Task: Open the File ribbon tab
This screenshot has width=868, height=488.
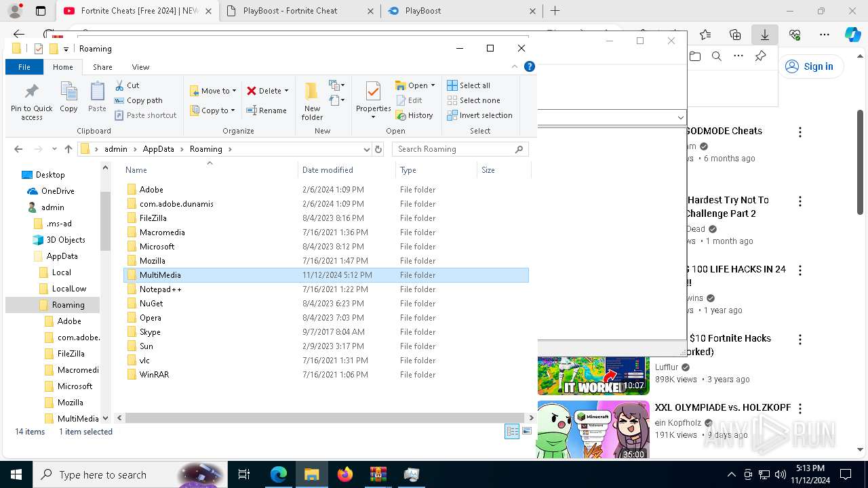Action: coord(24,67)
